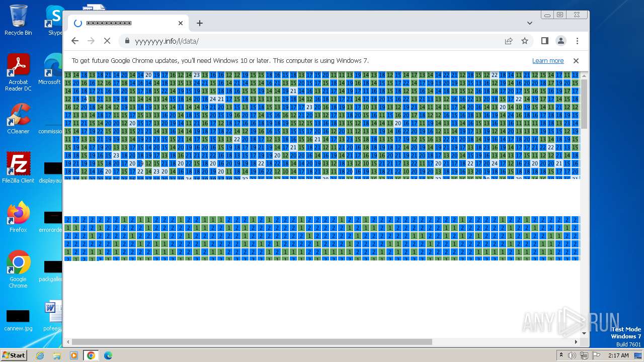644x362 pixels.
Task: Open volume control in tray
Action: tap(572, 355)
